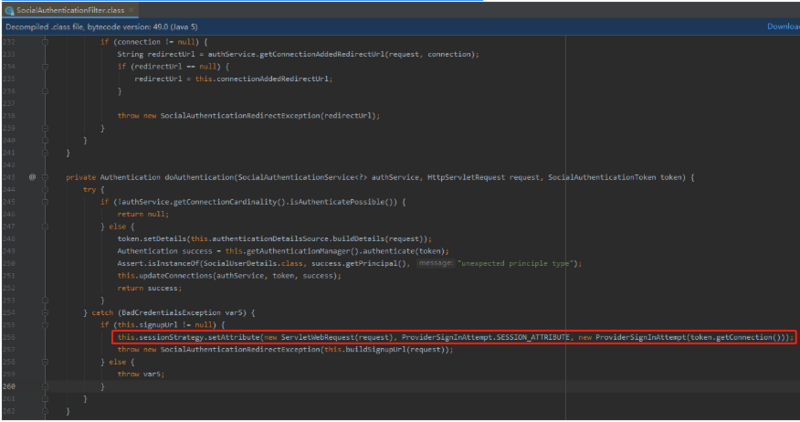Collapse the if block fold at line 245
Screen dimensions: 800x422
tap(45, 202)
